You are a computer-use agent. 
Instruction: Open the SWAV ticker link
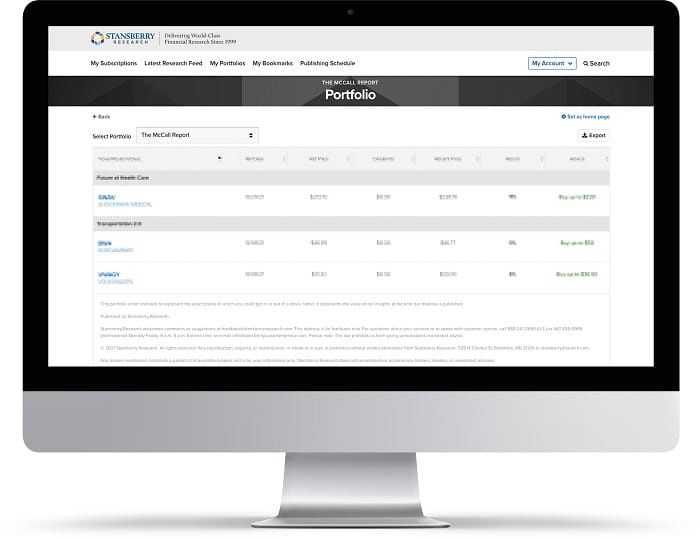[107, 197]
